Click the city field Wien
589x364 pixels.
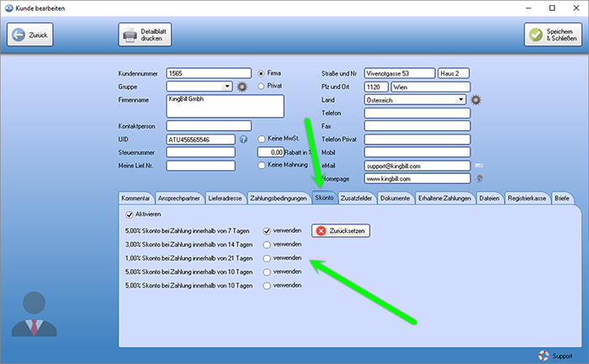(x=431, y=87)
